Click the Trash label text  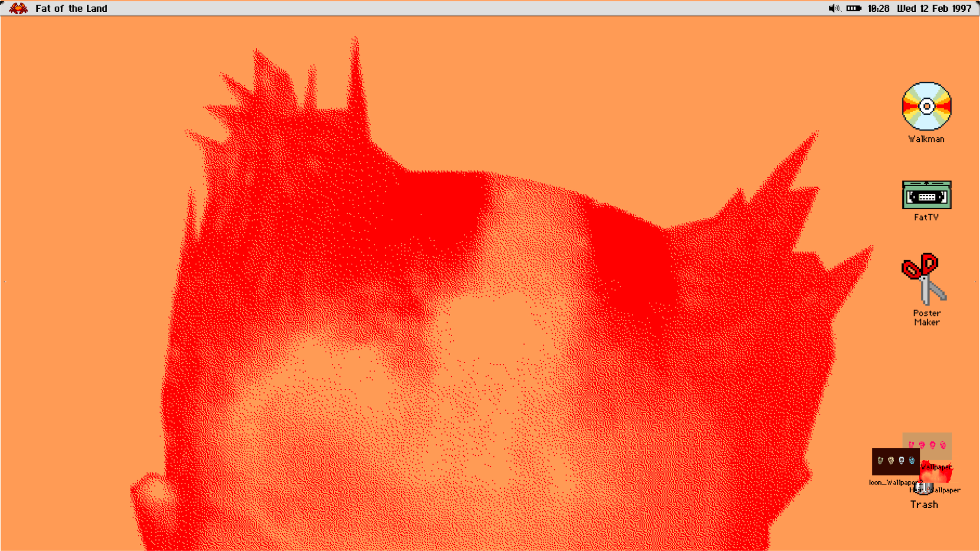point(924,505)
